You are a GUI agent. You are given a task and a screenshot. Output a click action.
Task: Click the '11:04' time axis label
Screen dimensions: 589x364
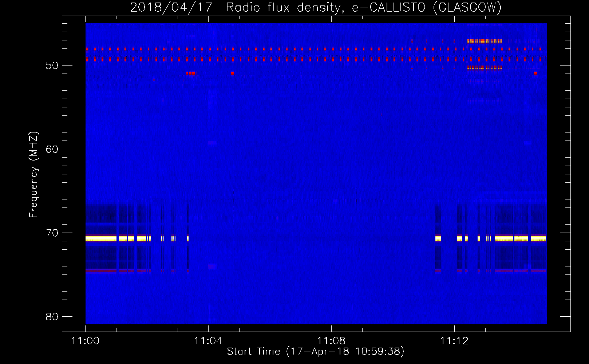pyautogui.click(x=208, y=341)
